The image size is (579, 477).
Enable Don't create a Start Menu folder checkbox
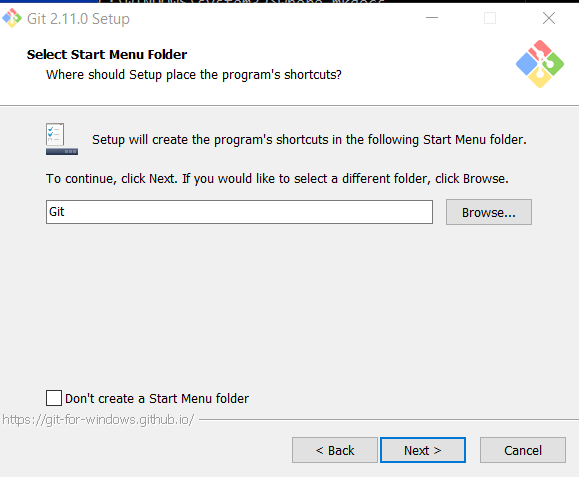pos(54,398)
